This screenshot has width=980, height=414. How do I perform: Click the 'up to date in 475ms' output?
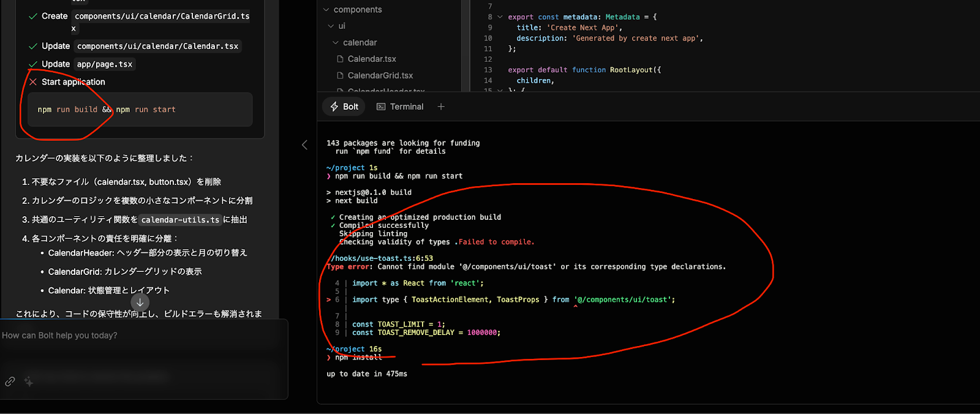367,374
